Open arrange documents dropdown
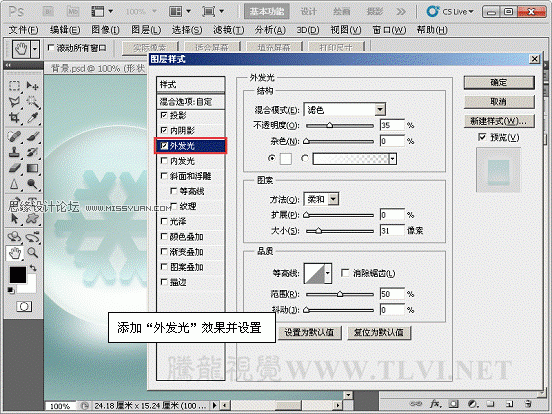This screenshot has width=552, height=414. pos(180,12)
